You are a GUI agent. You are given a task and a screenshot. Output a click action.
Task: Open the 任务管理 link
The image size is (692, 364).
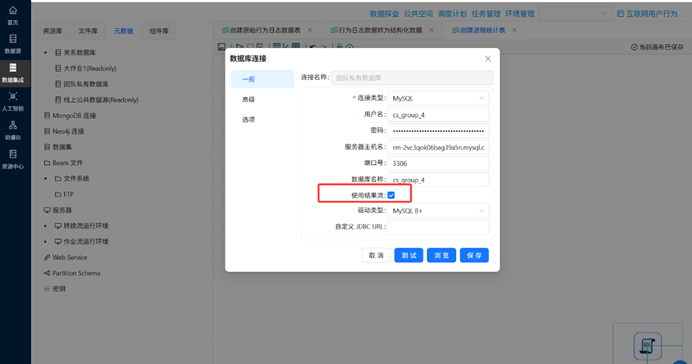[x=486, y=14]
